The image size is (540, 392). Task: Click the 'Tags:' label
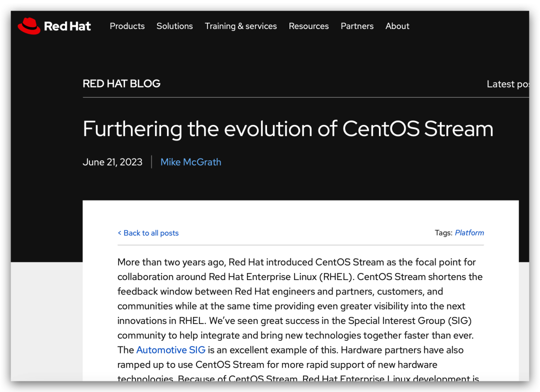point(443,233)
